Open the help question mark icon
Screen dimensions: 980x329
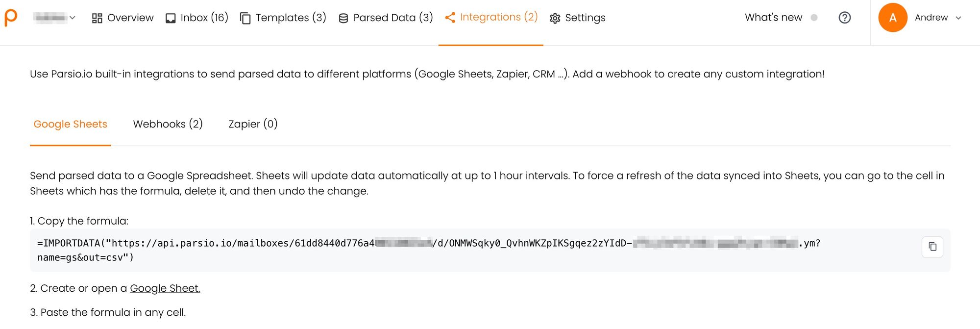coord(844,18)
